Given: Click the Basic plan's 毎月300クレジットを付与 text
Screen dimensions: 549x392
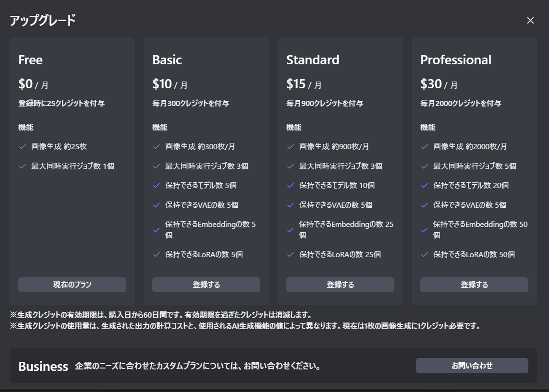Looking at the screenshot, I should pos(191,103).
